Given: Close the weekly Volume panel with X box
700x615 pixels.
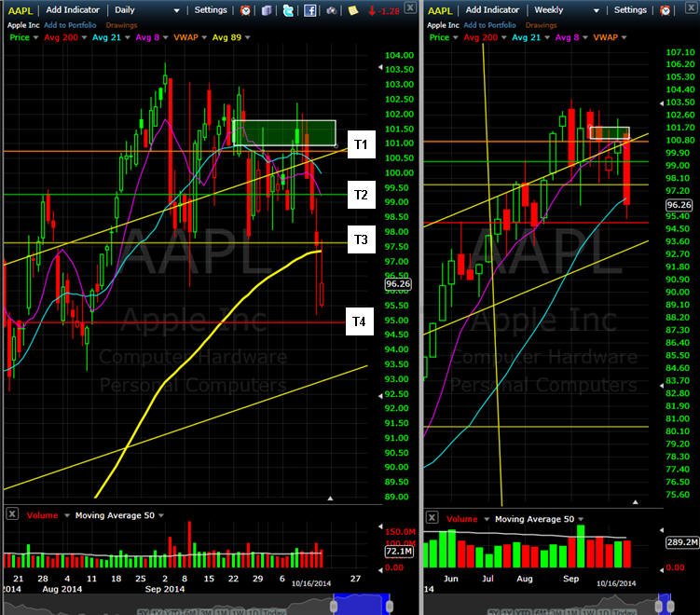Looking at the screenshot, I should click(432, 518).
